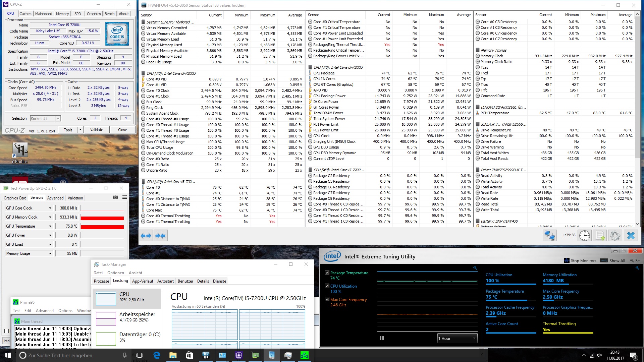Click the expand columns arrows button in HWiNFO
Image resolution: width=644 pixels, height=362 pixels.
pos(146,236)
